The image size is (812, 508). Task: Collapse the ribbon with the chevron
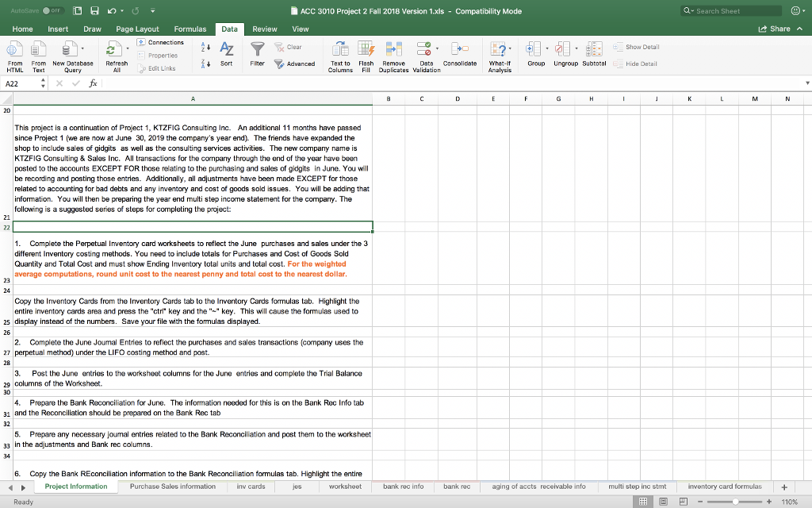[800, 29]
